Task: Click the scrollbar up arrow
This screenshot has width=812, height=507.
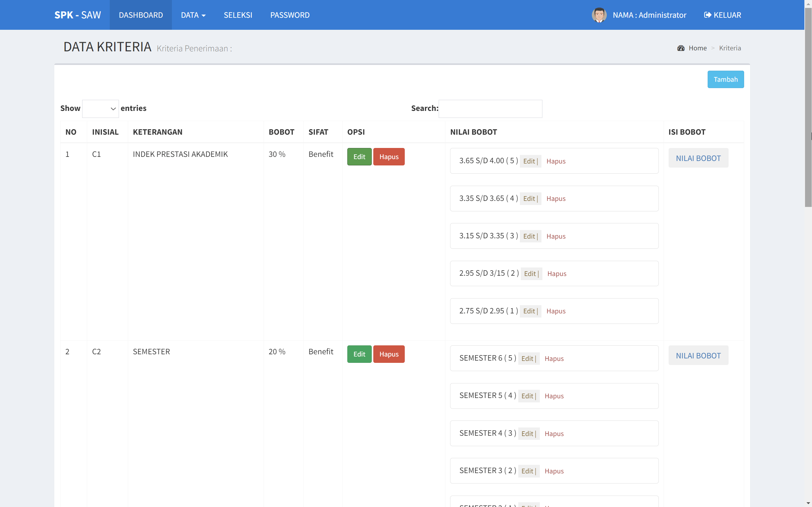Action: [808, 3]
